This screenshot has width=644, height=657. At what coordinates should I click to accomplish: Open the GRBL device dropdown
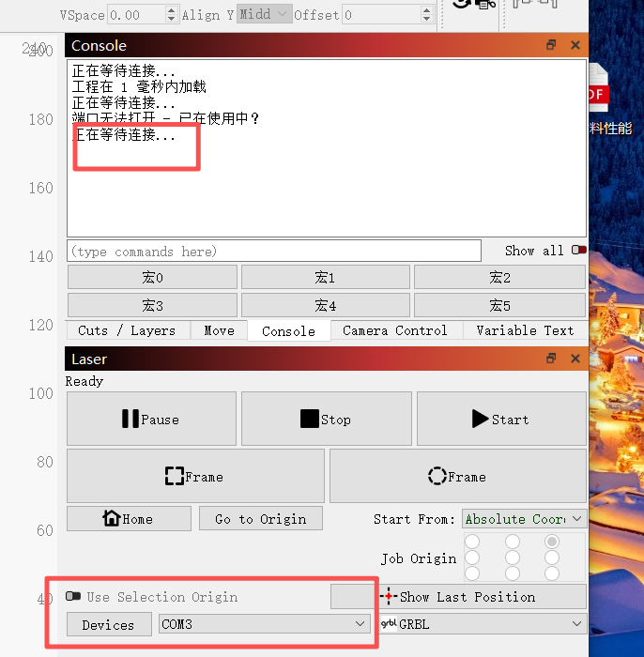(x=483, y=624)
